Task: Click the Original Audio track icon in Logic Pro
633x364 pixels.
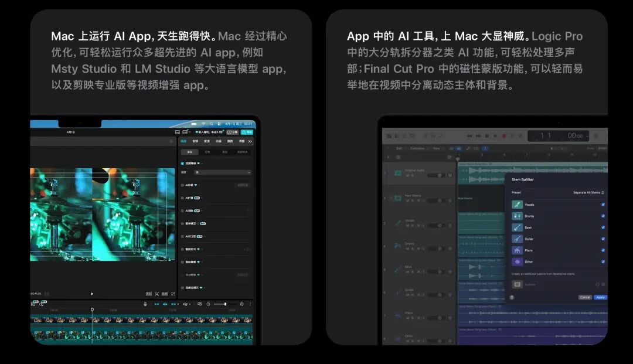Action: (x=397, y=173)
